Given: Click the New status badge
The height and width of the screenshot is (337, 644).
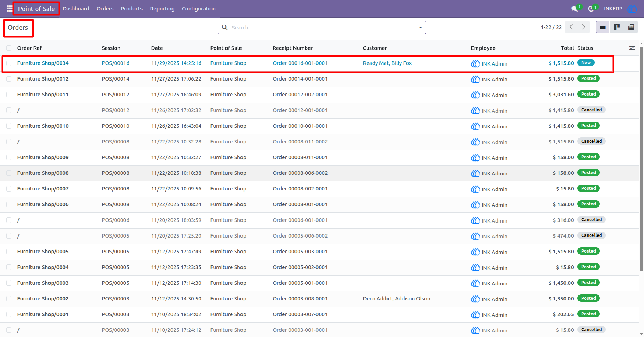Looking at the screenshot, I should coord(586,63).
